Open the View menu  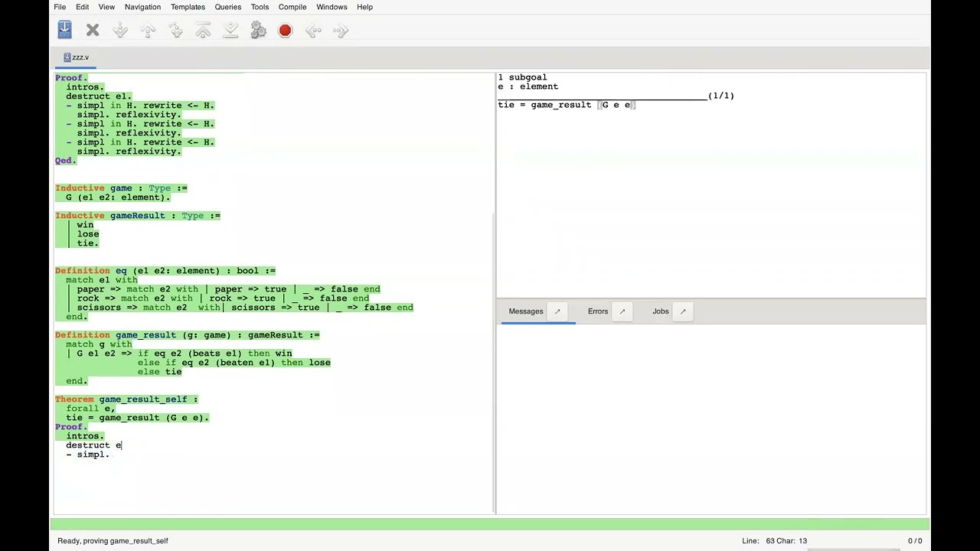pyautogui.click(x=106, y=7)
